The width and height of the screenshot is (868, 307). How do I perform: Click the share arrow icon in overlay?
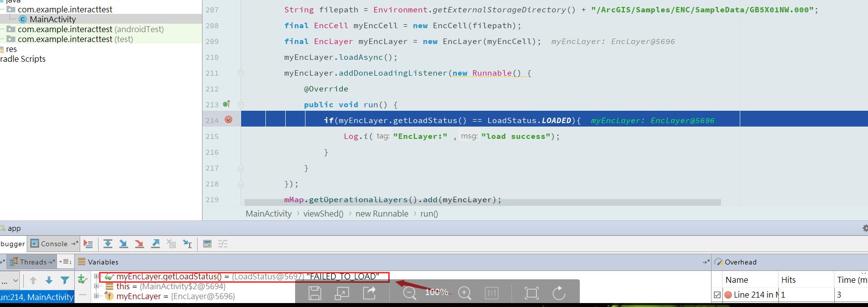point(369,293)
